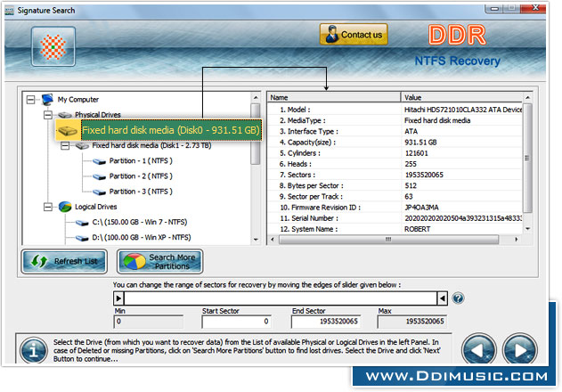
Task: Click the ROBERT system name value
Action: pyautogui.click(x=417, y=229)
